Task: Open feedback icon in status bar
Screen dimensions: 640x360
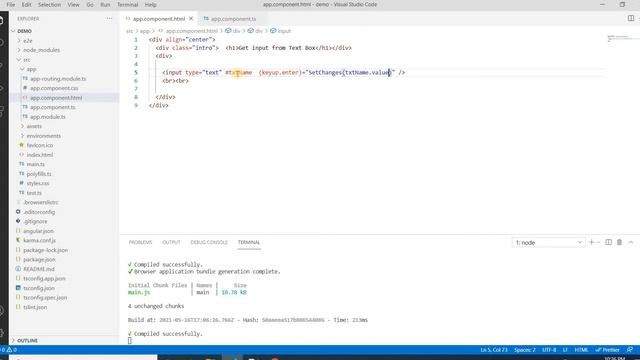Action: click(x=630, y=350)
